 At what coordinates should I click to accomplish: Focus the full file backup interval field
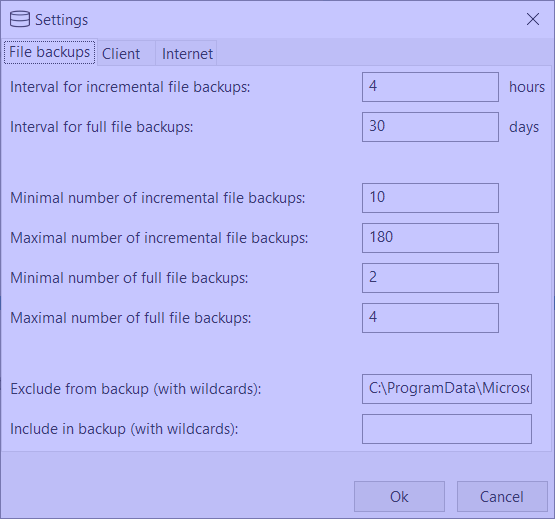click(x=430, y=127)
